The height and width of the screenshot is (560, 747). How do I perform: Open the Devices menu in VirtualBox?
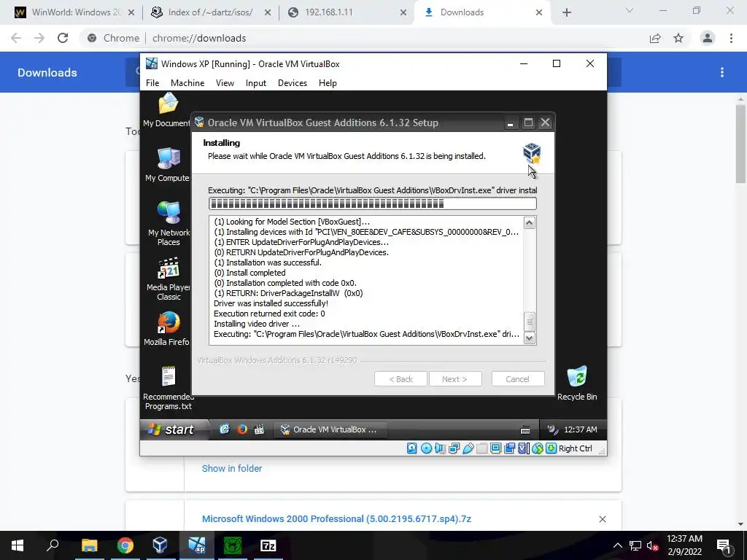[x=293, y=83]
